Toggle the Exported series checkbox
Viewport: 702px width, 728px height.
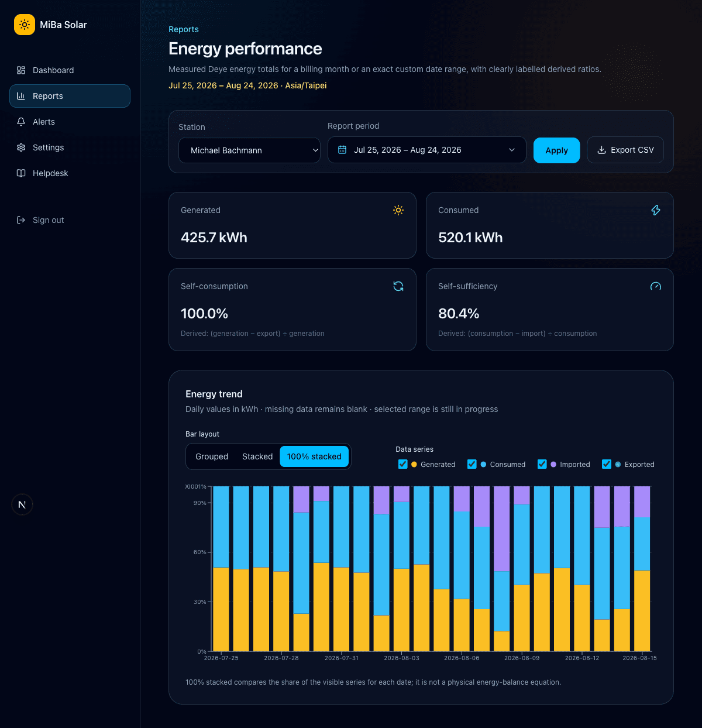coord(606,464)
